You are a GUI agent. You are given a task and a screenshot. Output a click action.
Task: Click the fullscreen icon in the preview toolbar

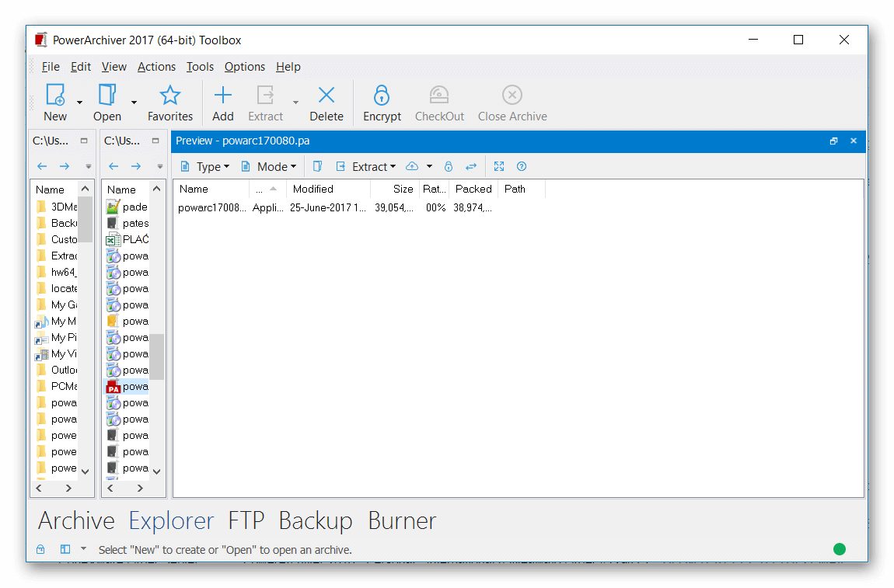pyautogui.click(x=499, y=166)
